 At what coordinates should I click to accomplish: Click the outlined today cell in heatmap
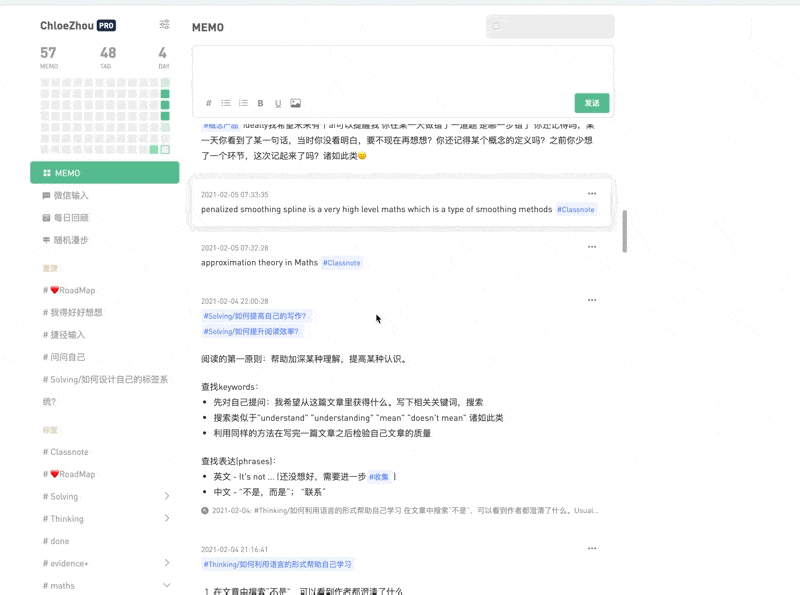point(165,150)
